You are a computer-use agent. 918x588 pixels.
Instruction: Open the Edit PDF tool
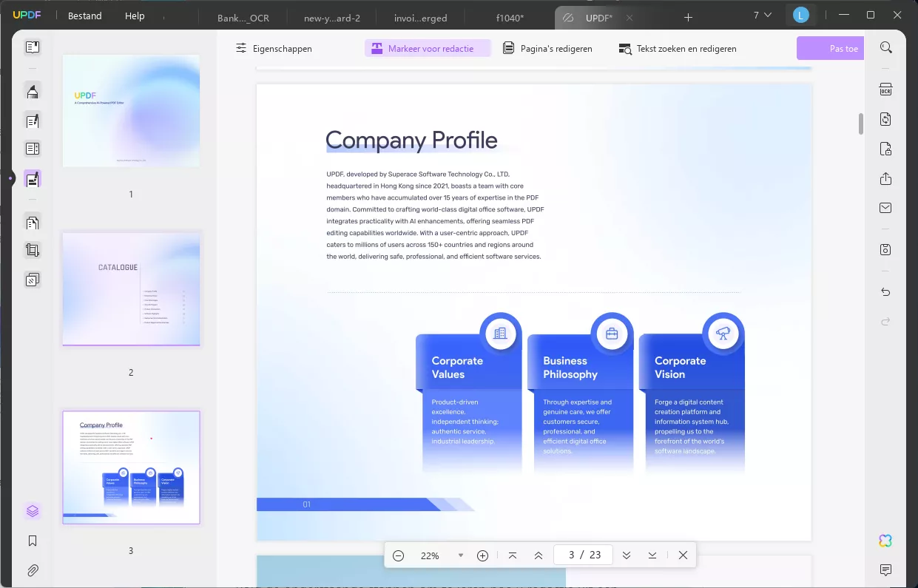click(x=32, y=121)
